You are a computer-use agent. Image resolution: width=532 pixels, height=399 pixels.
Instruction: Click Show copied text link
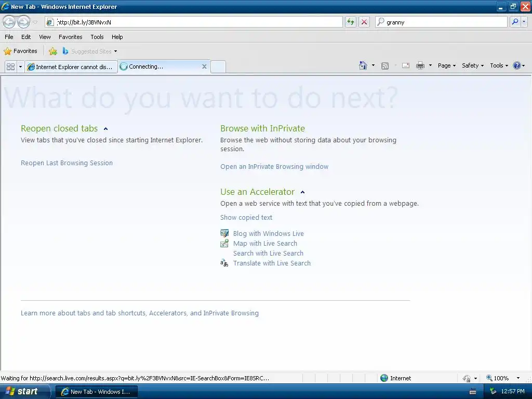click(246, 218)
